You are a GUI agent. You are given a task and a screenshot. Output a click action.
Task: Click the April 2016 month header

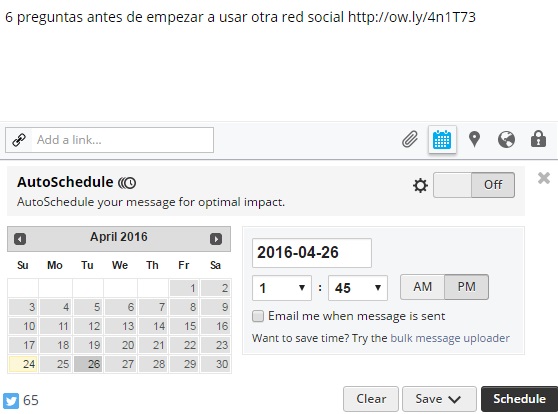pos(119,237)
